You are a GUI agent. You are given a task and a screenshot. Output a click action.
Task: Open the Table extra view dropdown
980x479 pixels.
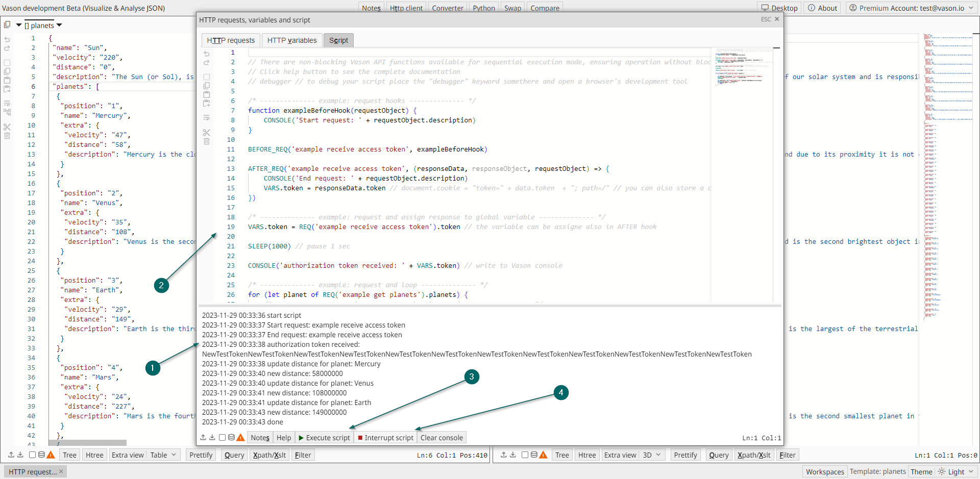(x=163, y=455)
